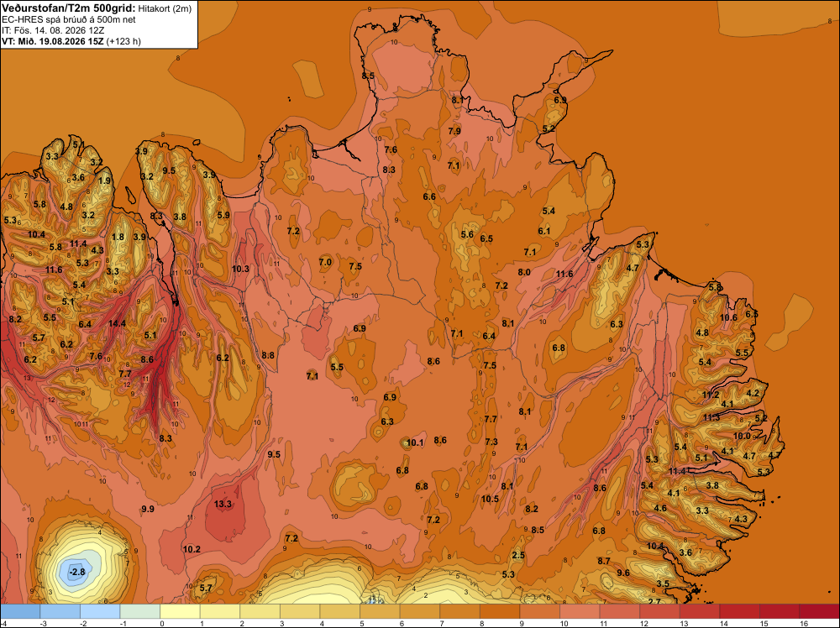Click the '14.4' temperature value

click(117, 323)
